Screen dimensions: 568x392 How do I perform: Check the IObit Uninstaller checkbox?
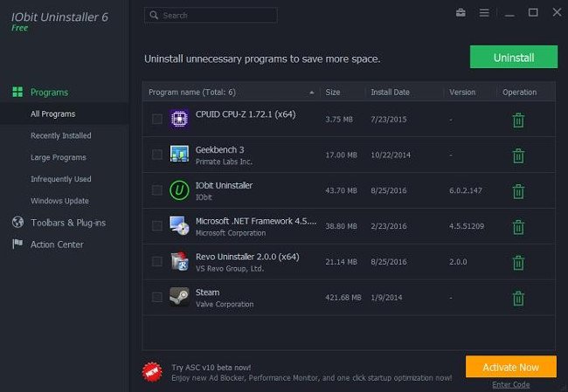[156, 190]
